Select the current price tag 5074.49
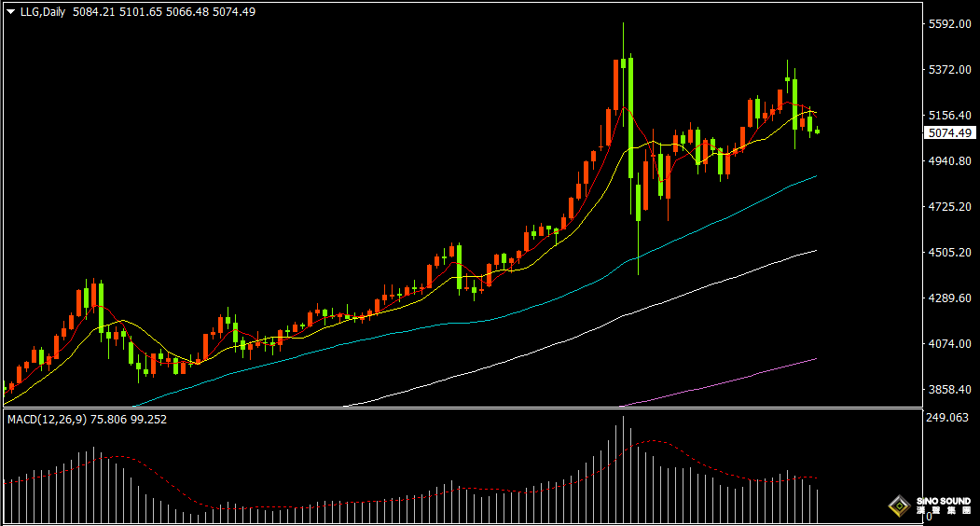This screenshot has height=526, width=980. (x=949, y=133)
